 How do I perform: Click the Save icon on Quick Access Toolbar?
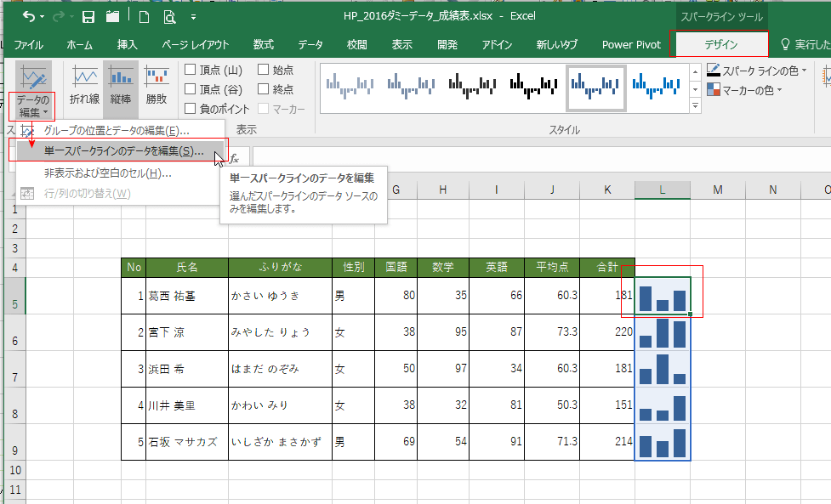pyautogui.click(x=88, y=14)
